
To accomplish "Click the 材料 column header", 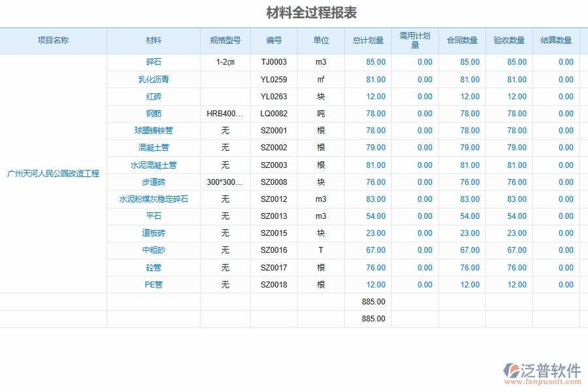I will 153,40.
